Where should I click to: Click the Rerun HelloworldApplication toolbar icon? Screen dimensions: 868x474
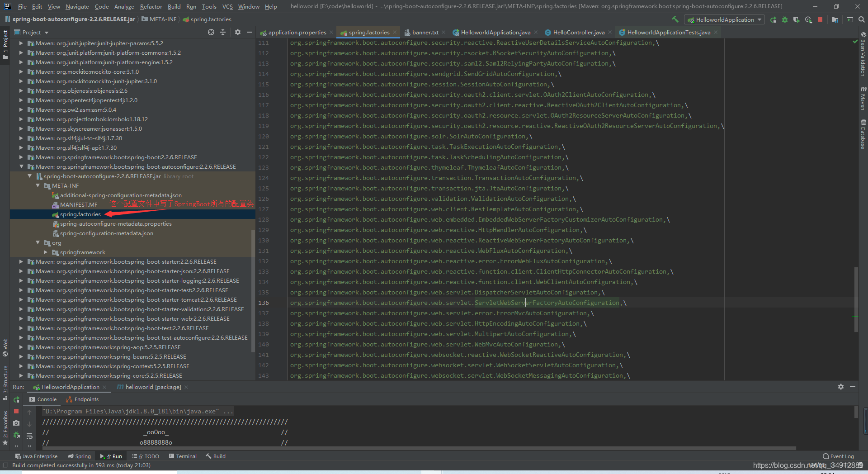point(773,19)
